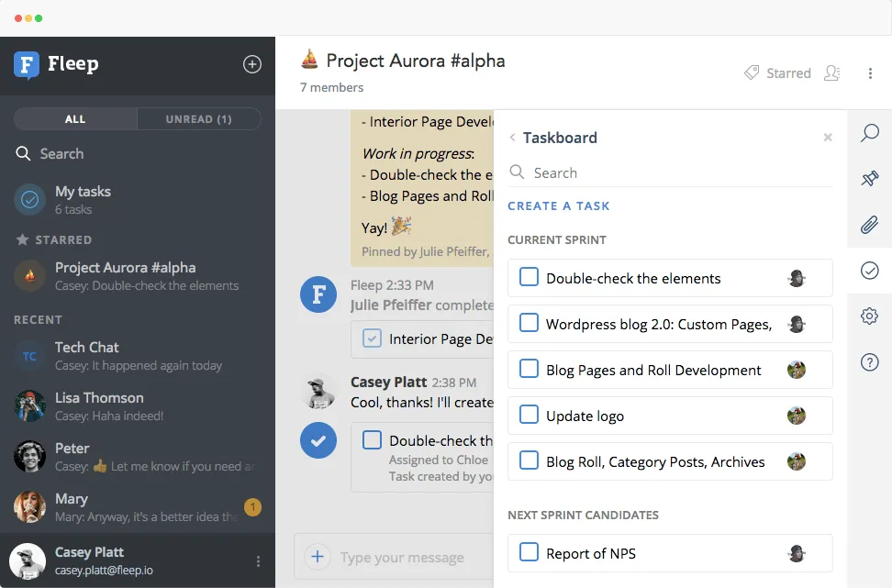Screen dimensions: 892x588
Task: Check Double-check task checkbox in chat message
Action: [372, 440]
